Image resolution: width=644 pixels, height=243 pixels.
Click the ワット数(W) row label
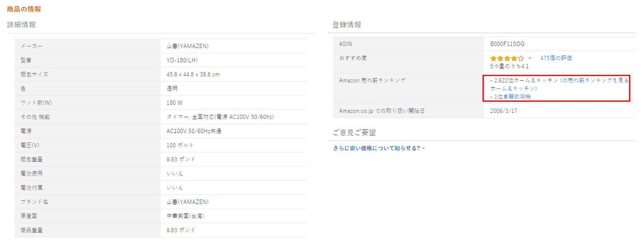tap(36, 103)
